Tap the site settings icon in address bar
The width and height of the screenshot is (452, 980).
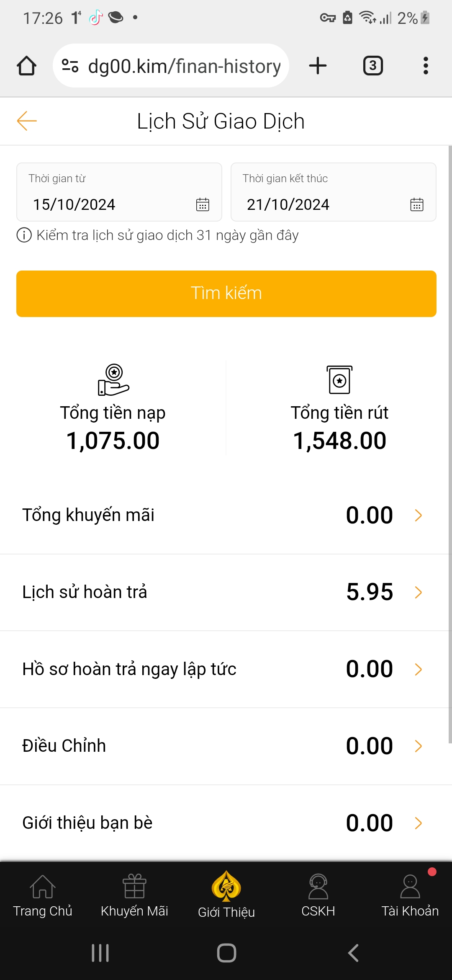(70, 66)
